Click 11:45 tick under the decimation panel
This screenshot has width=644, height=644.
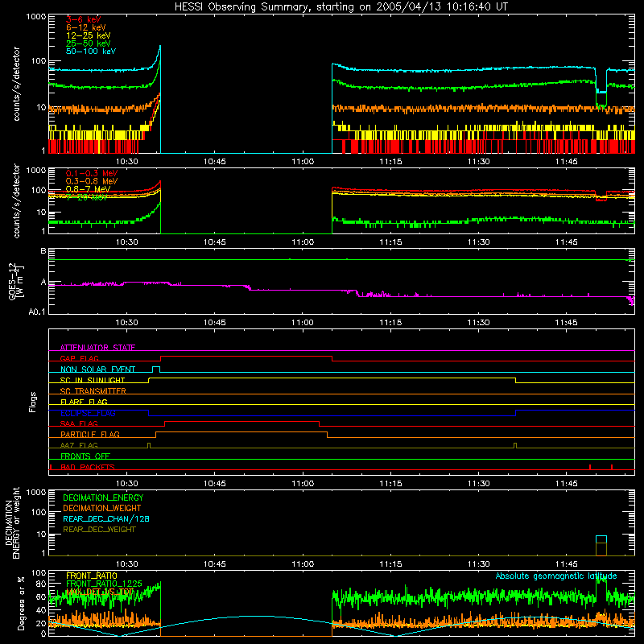pos(567,564)
